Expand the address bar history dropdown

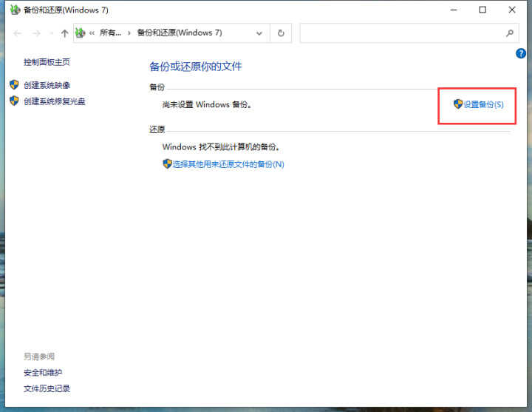(259, 33)
